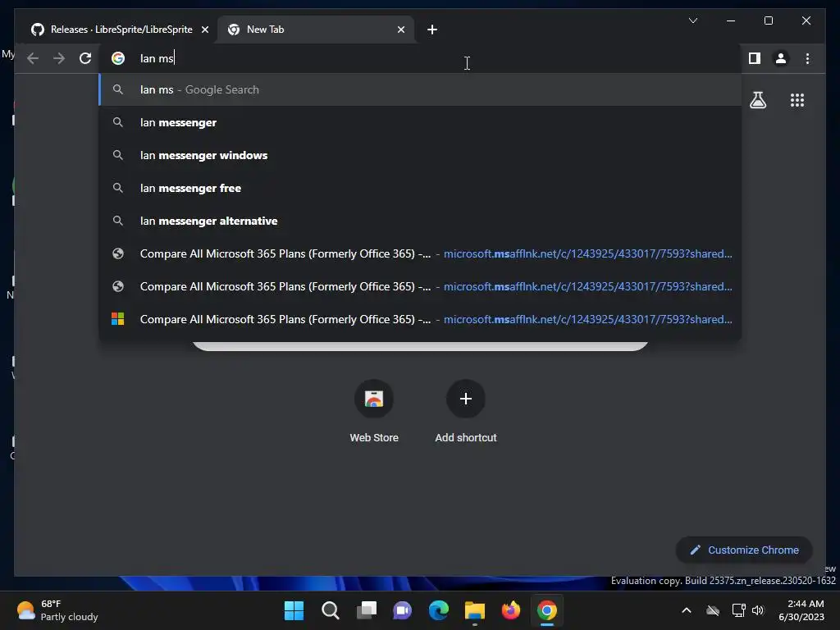Image resolution: width=840 pixels, height=630 pixels.
Task: Open the Google apps grid icon
Action: click(797, 100)
